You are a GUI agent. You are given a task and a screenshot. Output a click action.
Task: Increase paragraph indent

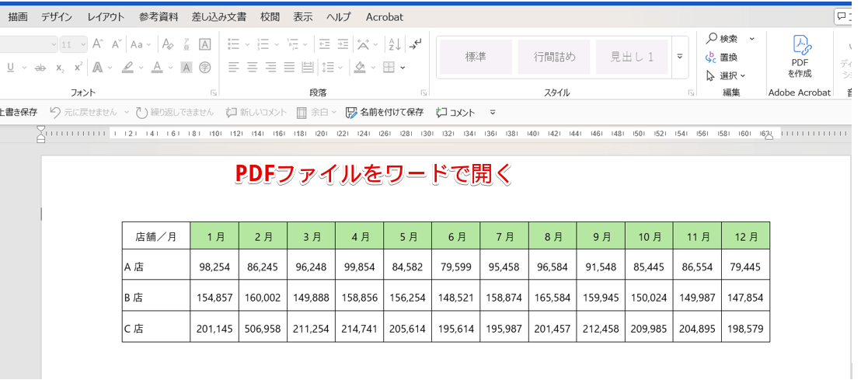(x=343, y=44)
